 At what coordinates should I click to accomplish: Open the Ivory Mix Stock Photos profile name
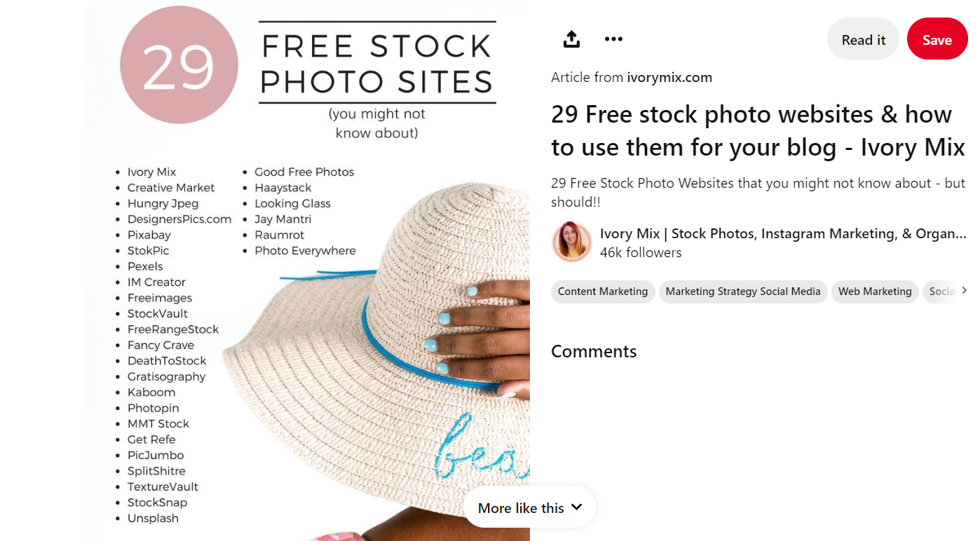[x=783, y=233]
